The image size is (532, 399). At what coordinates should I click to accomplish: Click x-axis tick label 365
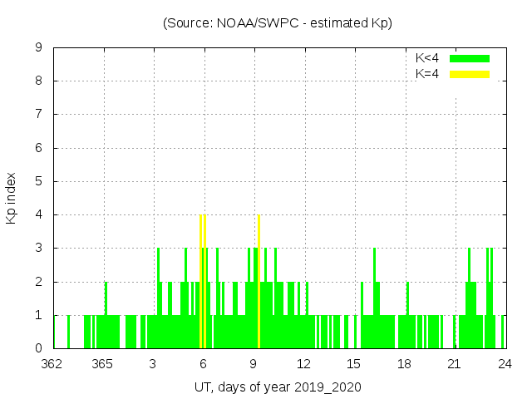(x=102, y=363)
